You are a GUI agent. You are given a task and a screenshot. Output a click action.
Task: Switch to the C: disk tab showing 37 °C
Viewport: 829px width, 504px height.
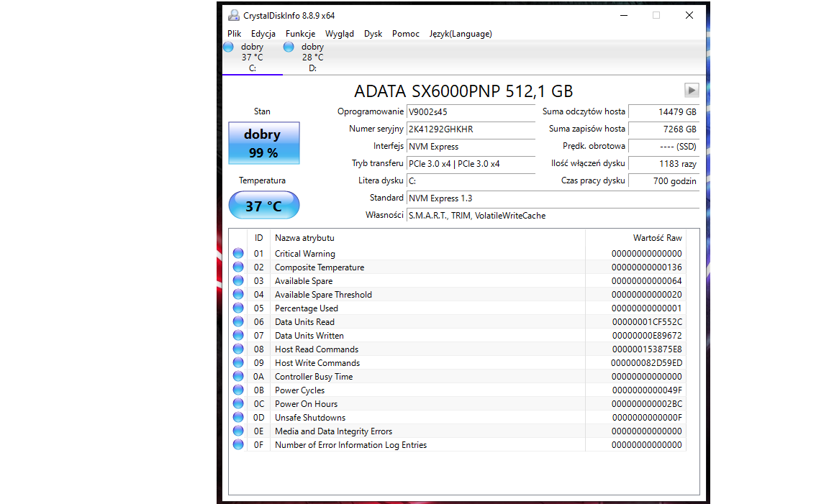252,58
